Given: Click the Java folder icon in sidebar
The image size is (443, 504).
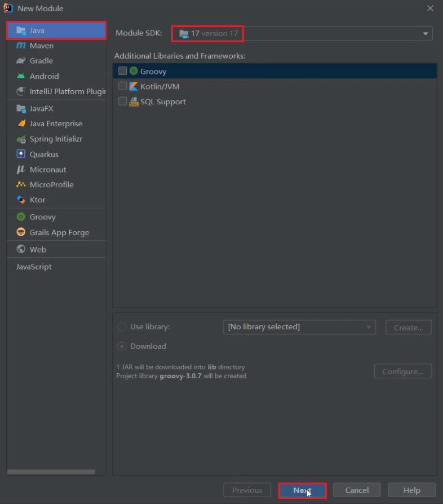Looking at the screenshot, I should (21, 30).
